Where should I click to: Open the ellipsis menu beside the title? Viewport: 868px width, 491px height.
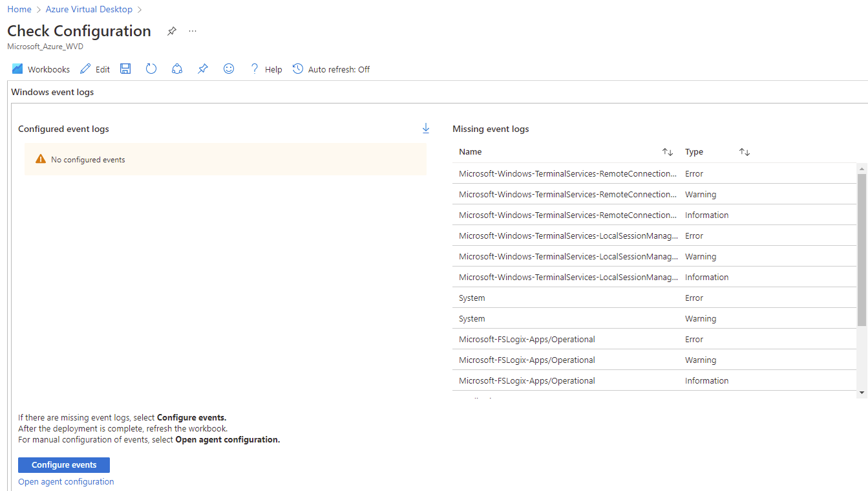click(x=193, y=31)
